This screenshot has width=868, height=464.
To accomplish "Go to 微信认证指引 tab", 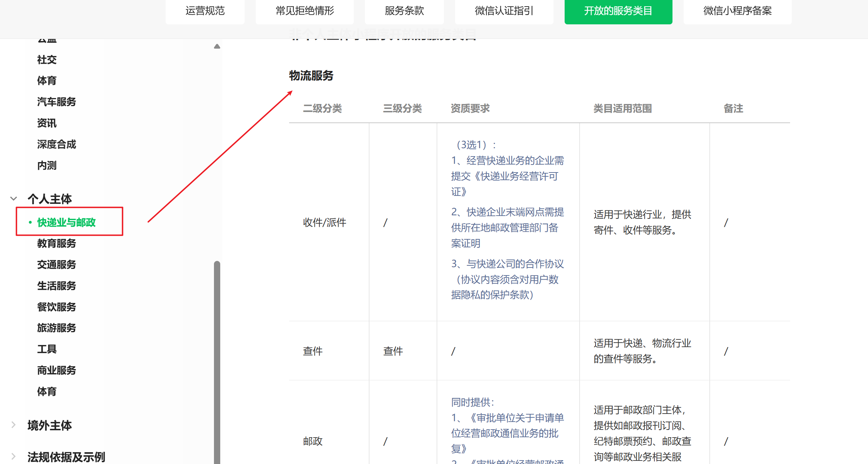I will pyautogui.click(x=504, y=11).
